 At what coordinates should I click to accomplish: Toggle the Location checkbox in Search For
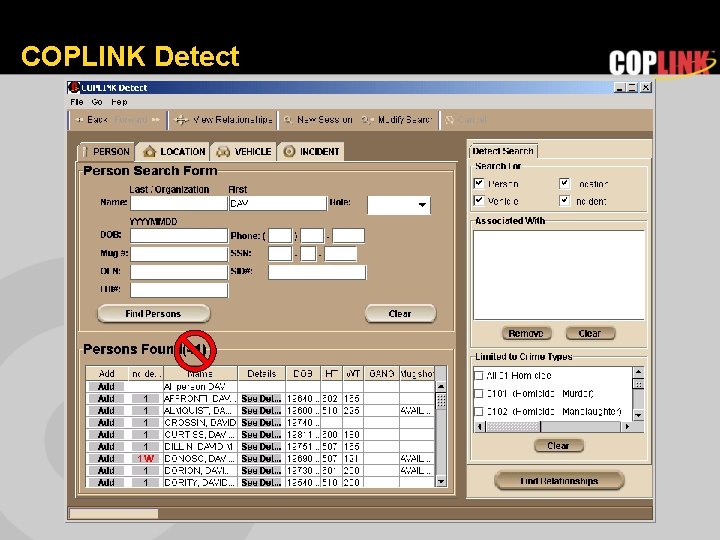pos(564,184)
